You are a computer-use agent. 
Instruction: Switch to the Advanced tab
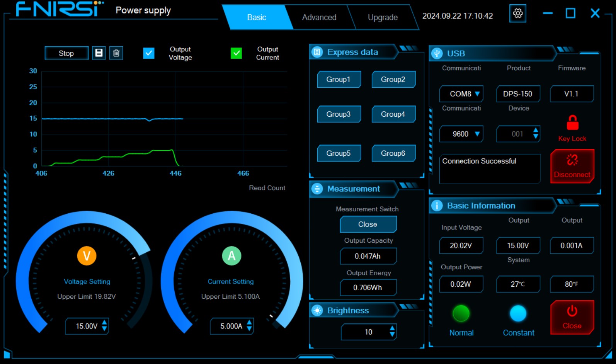[319, 17]
